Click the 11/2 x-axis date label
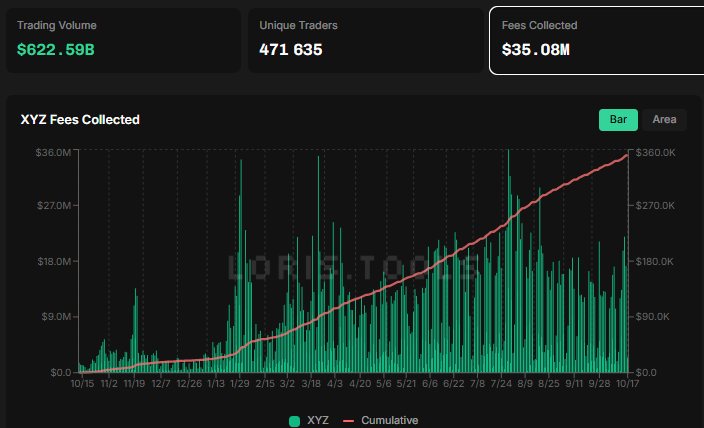This screenshot has height=428, width=704. [x=109, y=384]
